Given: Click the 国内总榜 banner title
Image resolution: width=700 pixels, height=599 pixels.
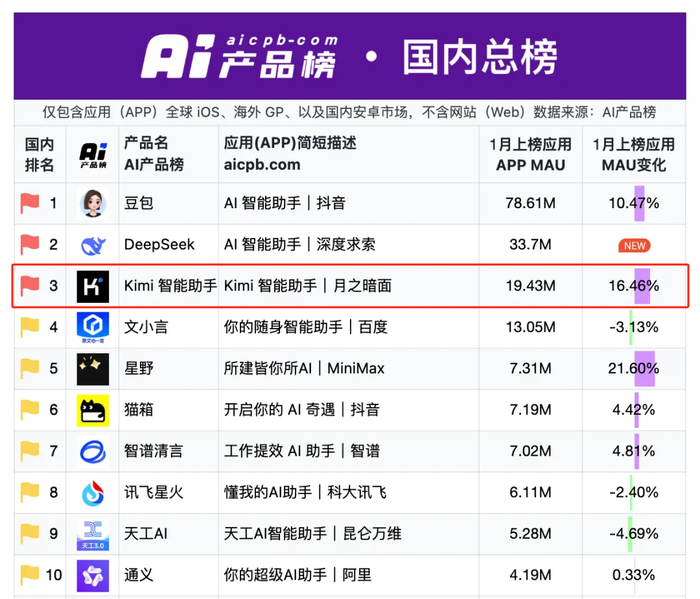Looking at the screenshot, I should click(x=480, y=57).
